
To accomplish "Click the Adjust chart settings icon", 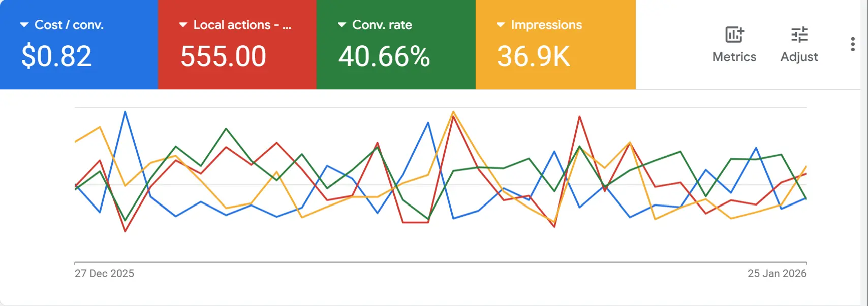I will [x=799, y=34].
